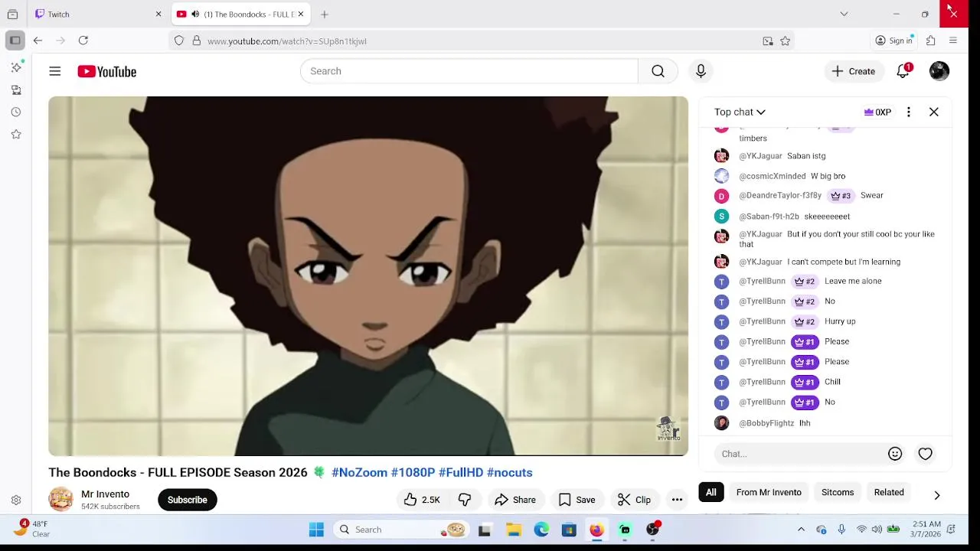The image size is (980, 551).
Task: Select the All chip
Action: tap(711, 492)
